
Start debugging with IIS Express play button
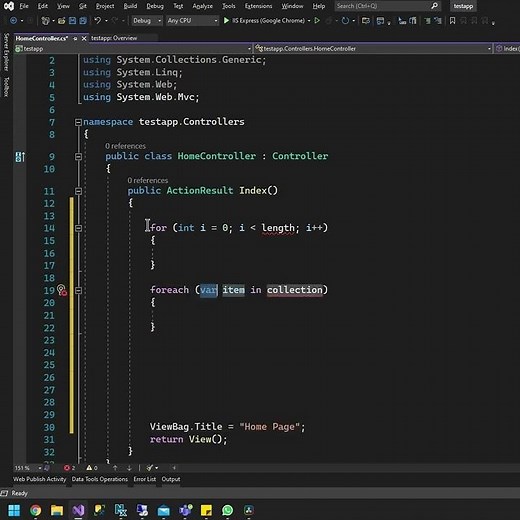tap(226, 21)
